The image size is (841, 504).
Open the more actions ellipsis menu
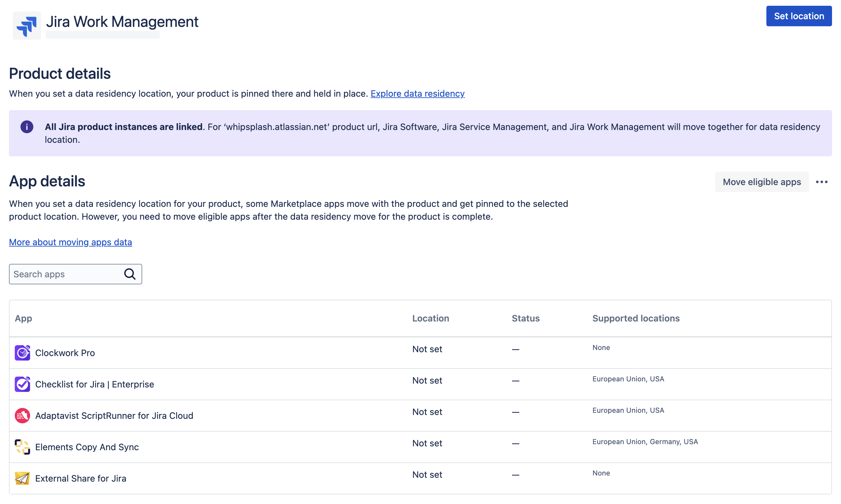click(822, 182)
